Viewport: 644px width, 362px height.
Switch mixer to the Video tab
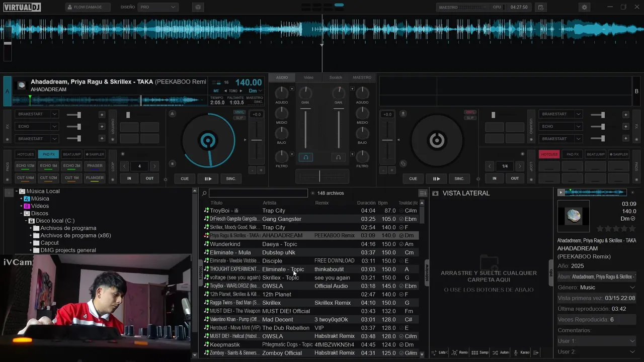click(308, 77)
